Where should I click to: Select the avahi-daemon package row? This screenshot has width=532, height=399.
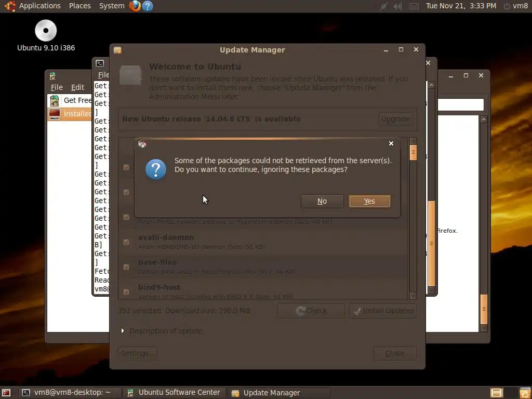(x=263, y=242)
